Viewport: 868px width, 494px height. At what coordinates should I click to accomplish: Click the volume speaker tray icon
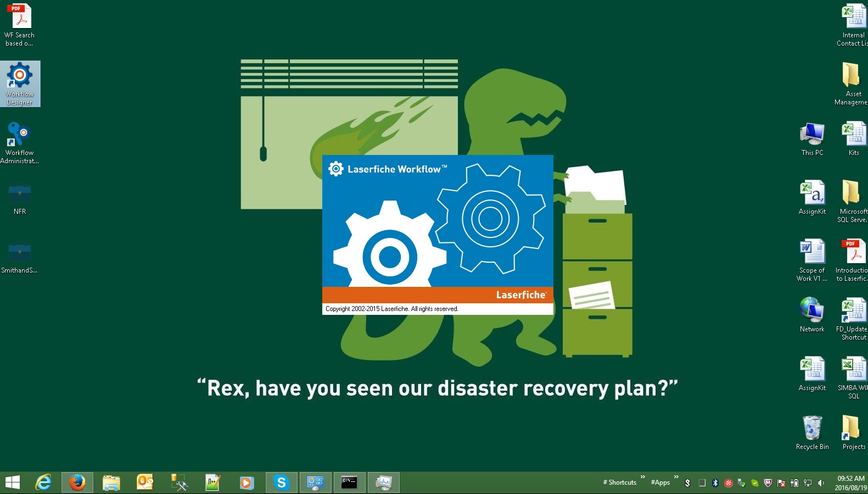821,483
